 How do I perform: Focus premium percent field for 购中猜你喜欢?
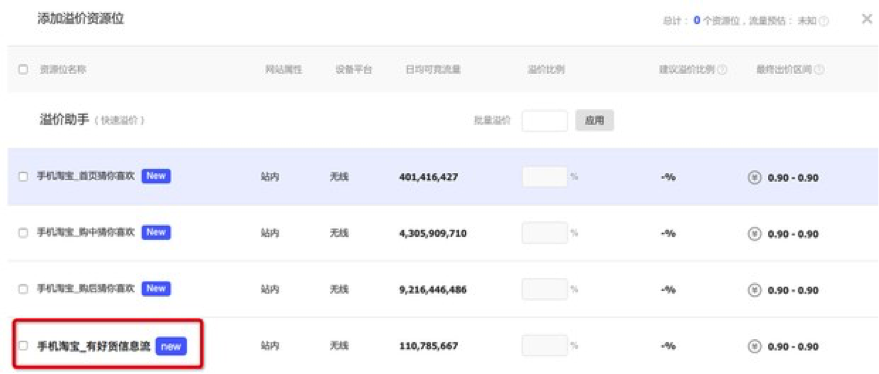545,233
